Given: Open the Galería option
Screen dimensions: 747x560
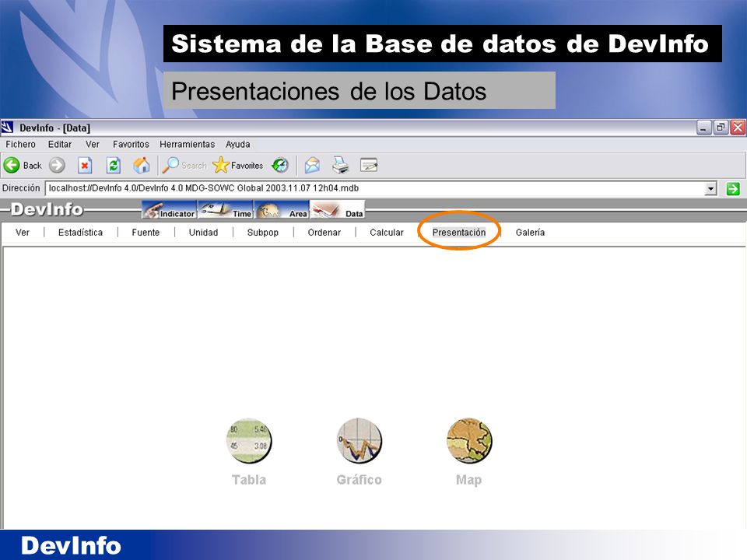Looking at the screenshot, I should point(530,233).
